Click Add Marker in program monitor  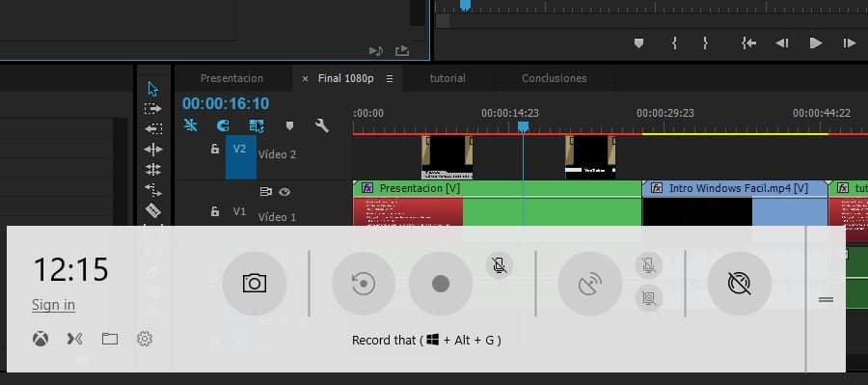point(638,42)
